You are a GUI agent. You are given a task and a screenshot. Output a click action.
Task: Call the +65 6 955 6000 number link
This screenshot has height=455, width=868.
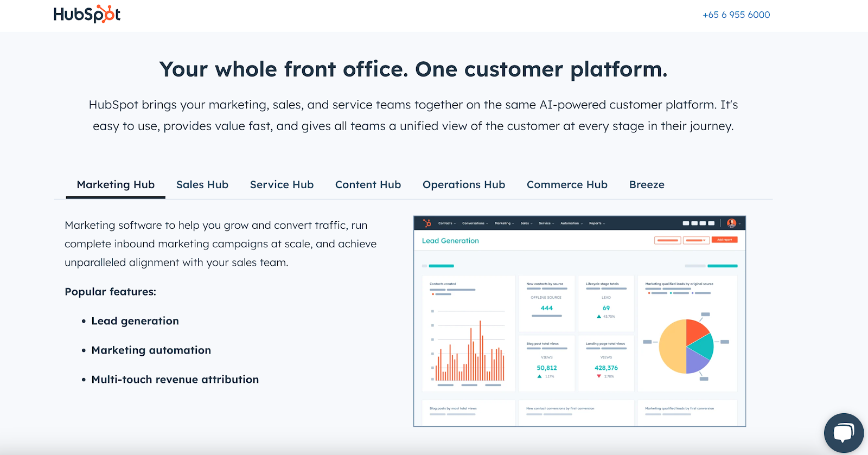click(x=736, y=15)
